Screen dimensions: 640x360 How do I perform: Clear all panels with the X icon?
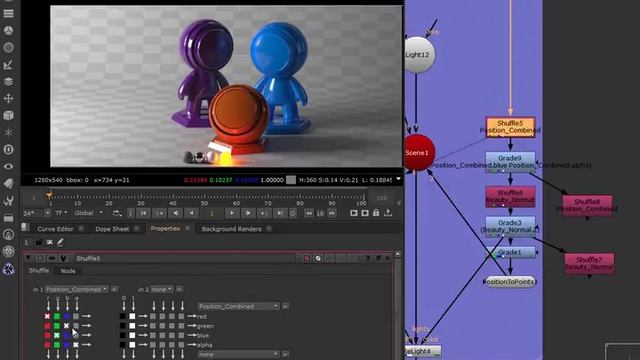pyautogui.click(x=49, y=242)
